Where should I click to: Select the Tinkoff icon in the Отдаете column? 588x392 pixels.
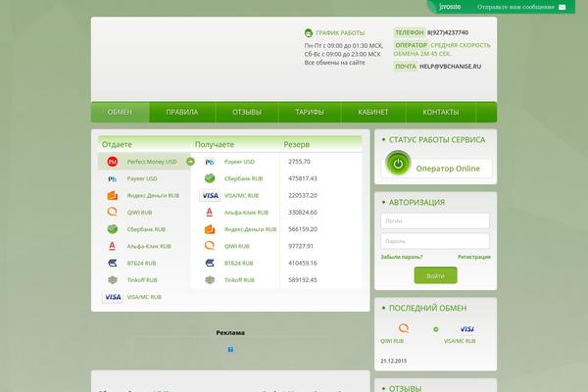click(x=112, y=280)
